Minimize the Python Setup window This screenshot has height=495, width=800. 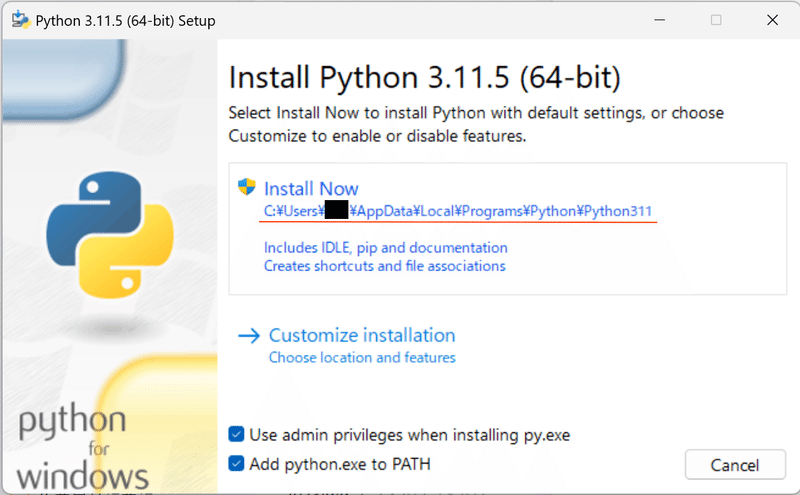pos(660,20)
